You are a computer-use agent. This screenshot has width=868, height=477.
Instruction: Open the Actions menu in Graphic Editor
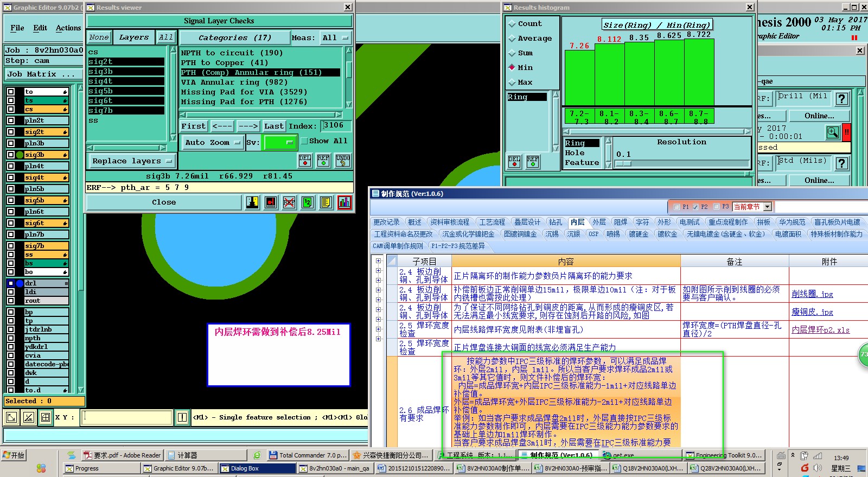pos(68,28)
